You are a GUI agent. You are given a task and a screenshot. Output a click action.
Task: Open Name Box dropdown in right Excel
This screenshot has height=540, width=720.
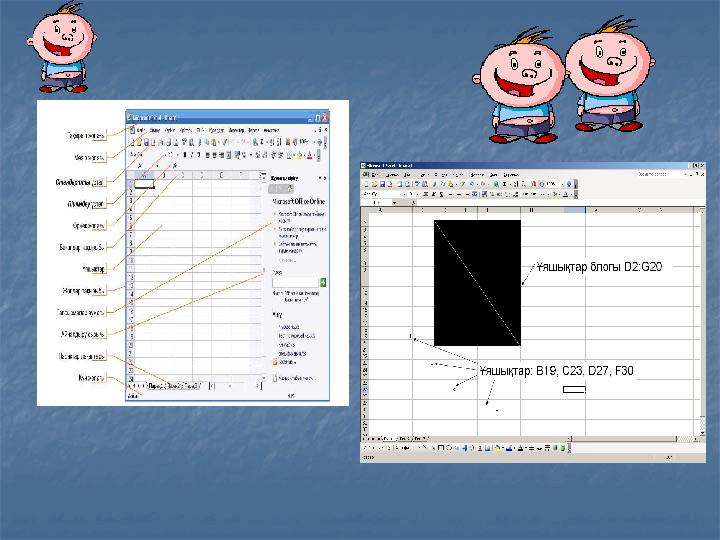394,202
